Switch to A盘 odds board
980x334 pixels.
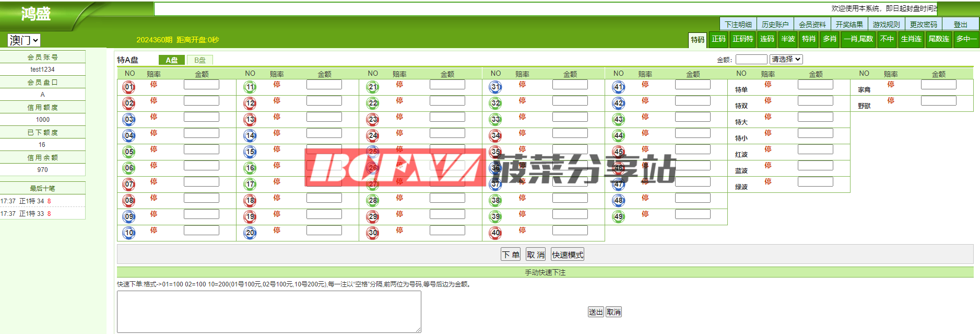point(172,60)
